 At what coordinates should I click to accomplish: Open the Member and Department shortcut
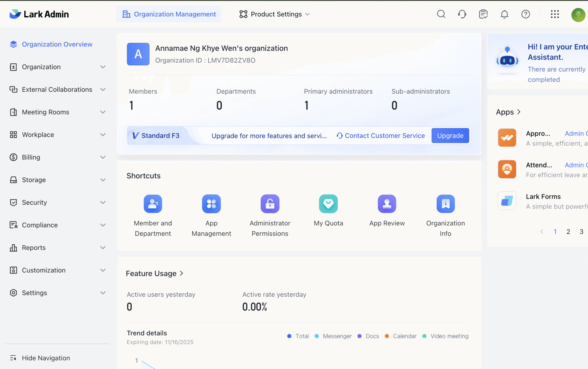coord(153,204)
